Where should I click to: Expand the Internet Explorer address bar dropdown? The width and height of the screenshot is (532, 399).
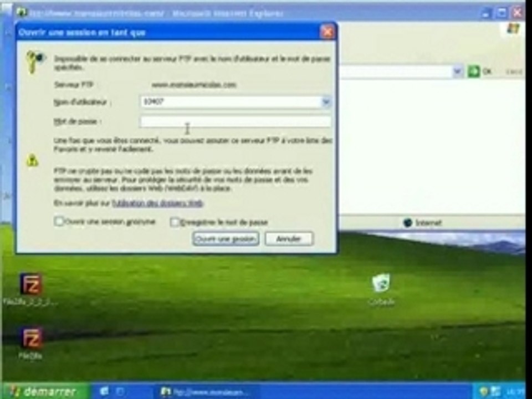point(457,71)
